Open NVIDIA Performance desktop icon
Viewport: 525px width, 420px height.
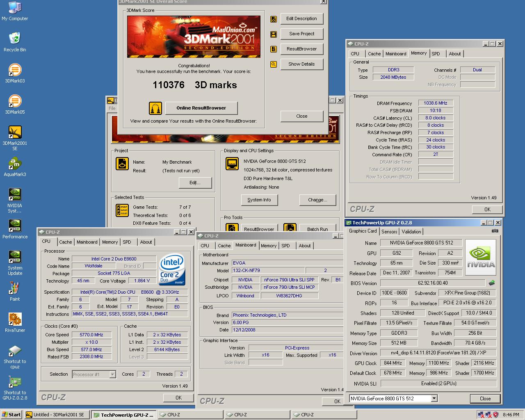click(15, 229)
